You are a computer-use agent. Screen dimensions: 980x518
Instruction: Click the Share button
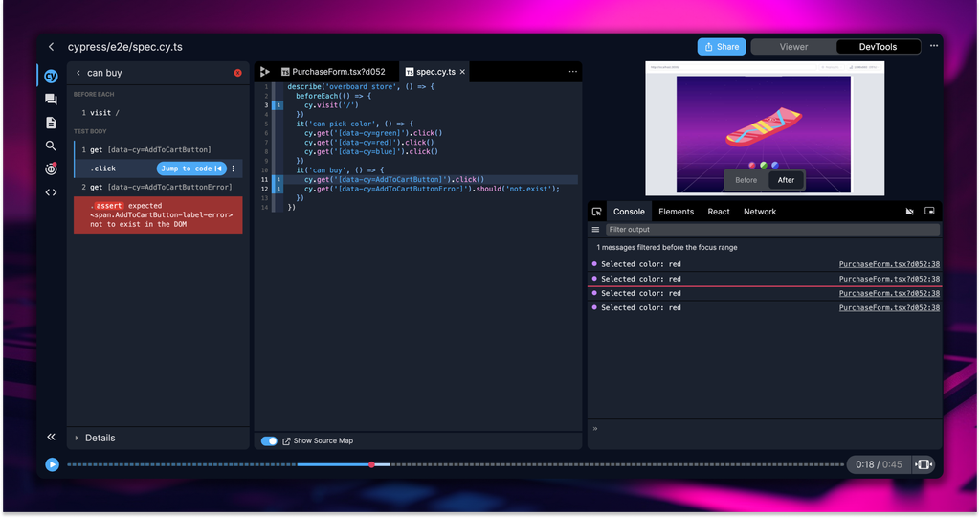722,47
